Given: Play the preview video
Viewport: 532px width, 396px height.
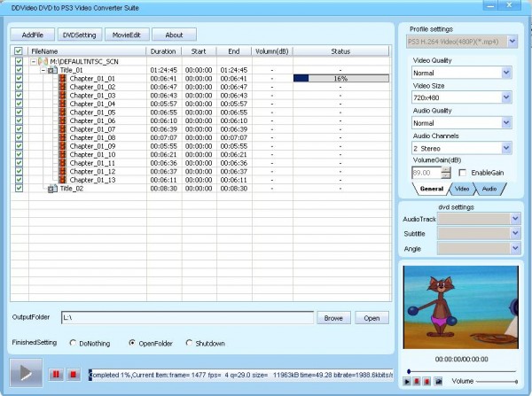Looking at the screenshot, I should [x=407, y=382].
